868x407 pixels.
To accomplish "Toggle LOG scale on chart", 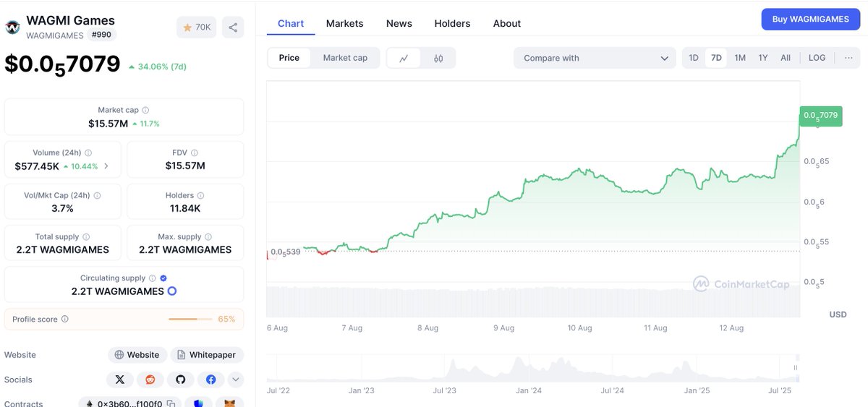I will pyautogui.click(x=817, y=58).
